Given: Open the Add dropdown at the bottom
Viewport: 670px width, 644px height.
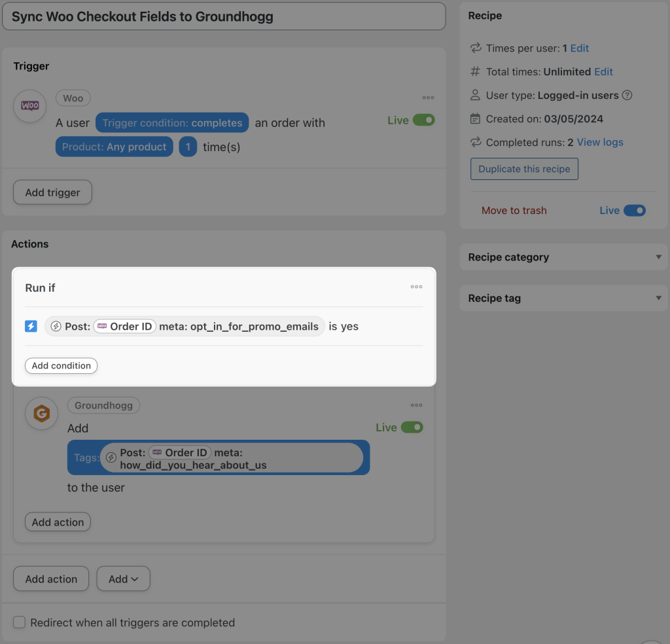Looking at the screenshot, I should tap(123, 579).
